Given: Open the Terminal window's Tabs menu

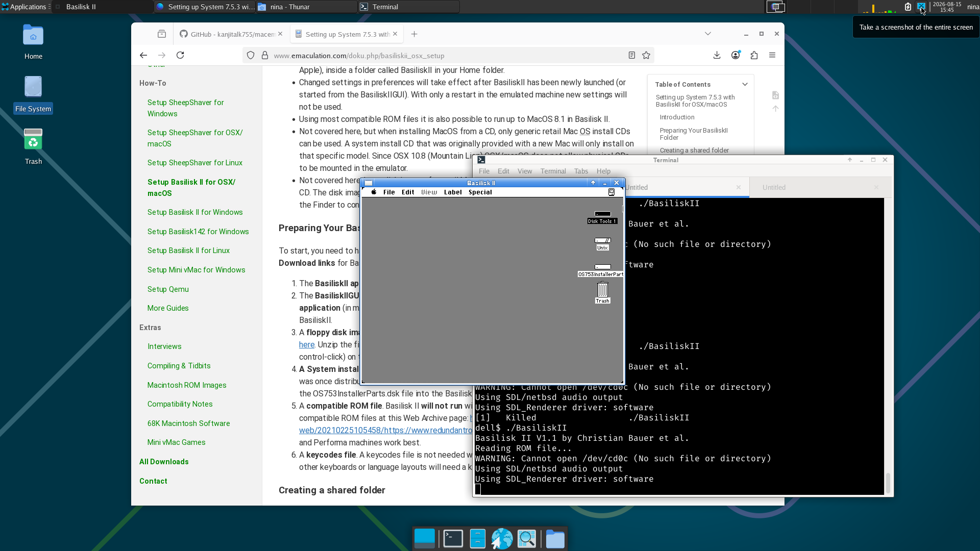Looking at the screenshot, I should click(x=581, y=171).
